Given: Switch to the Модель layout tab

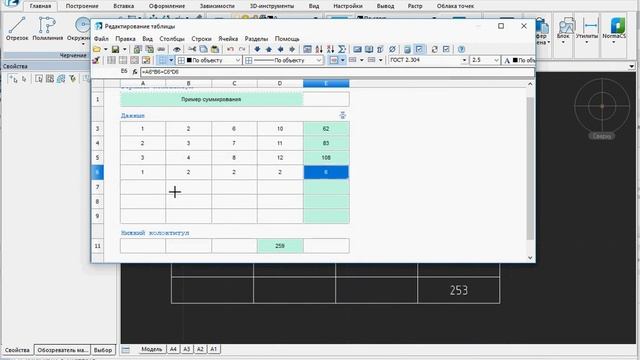Looking at the screenshot, I should coord(151,349).
